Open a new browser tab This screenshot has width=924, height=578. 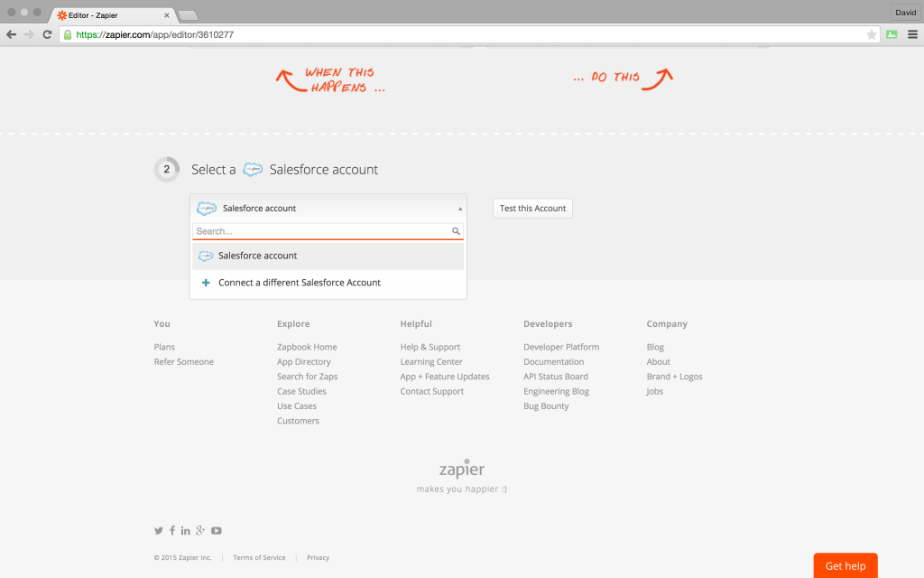[188, 15]
